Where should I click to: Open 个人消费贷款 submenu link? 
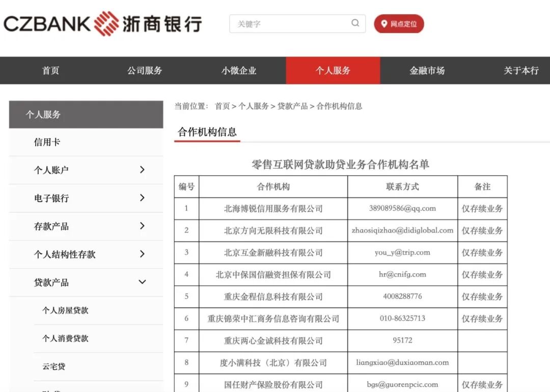65,339
